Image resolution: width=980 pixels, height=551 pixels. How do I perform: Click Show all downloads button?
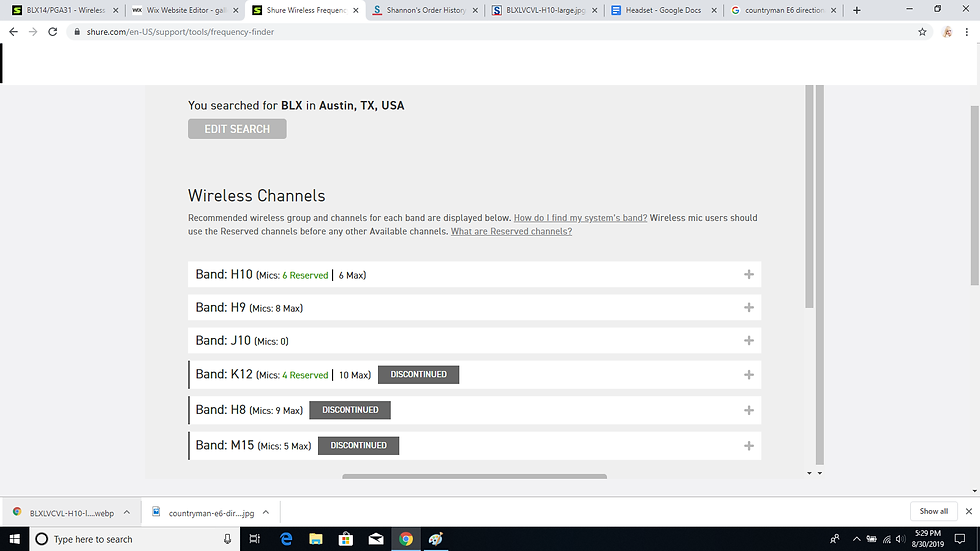[934, 511]
